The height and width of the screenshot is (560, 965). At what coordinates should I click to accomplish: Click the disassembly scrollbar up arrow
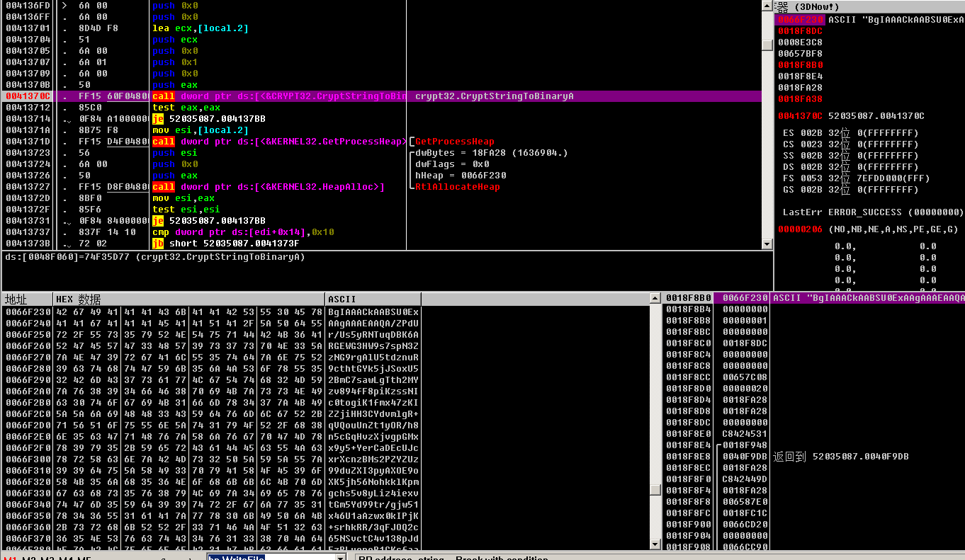[x=767, y=6]
